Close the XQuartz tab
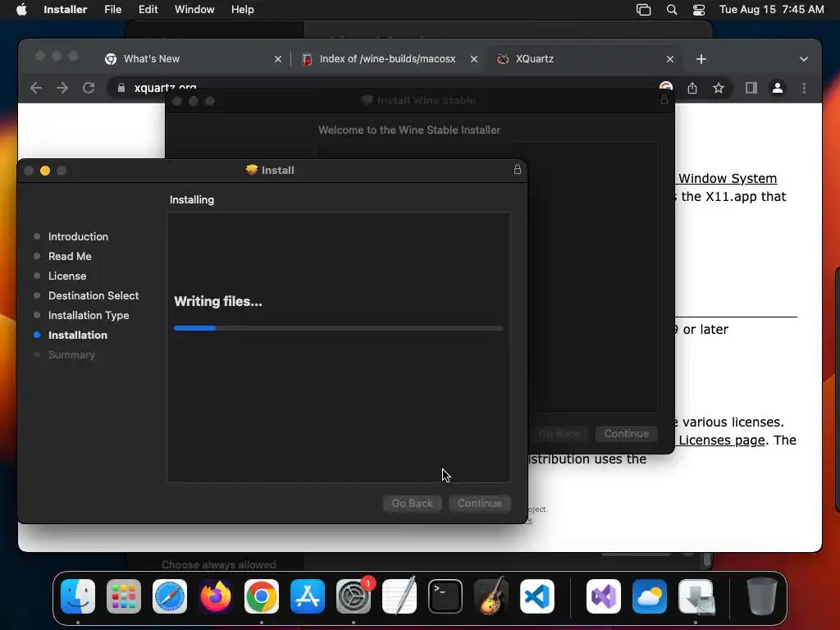The width and height of the screenshot is (840, 630). [x=669, y=59]
